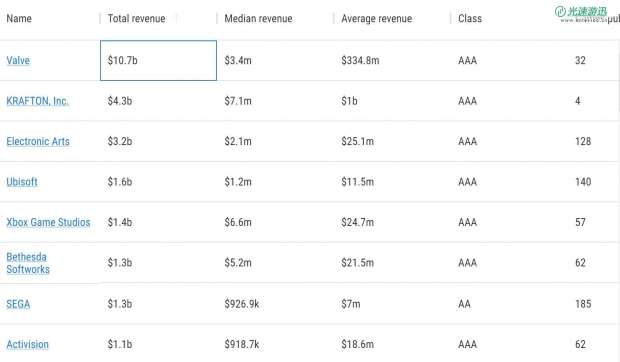Image resolution: width=620 pixels, height=362 pixels.
Task: Open the Bethesda Softworks link
Action: [x=28, y=263]
